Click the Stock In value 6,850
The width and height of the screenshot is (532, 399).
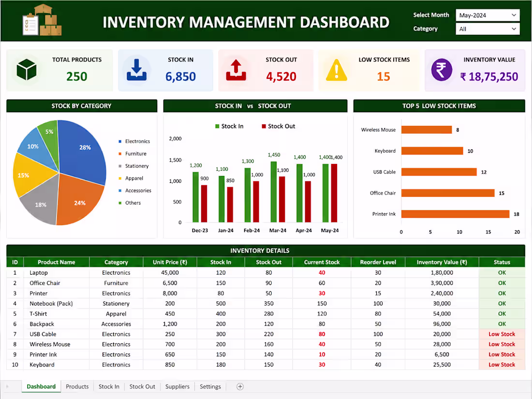180,76
